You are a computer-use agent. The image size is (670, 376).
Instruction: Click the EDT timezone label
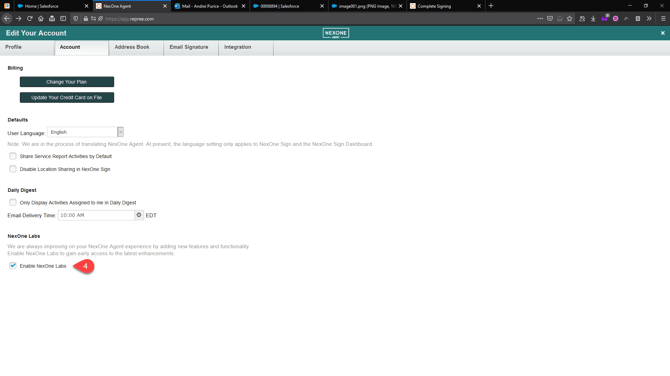click(x=151, y=215)
